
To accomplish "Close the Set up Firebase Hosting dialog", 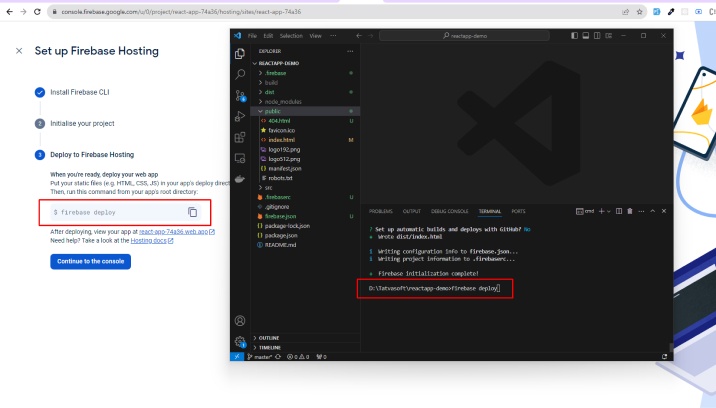I will pos(19,50).
